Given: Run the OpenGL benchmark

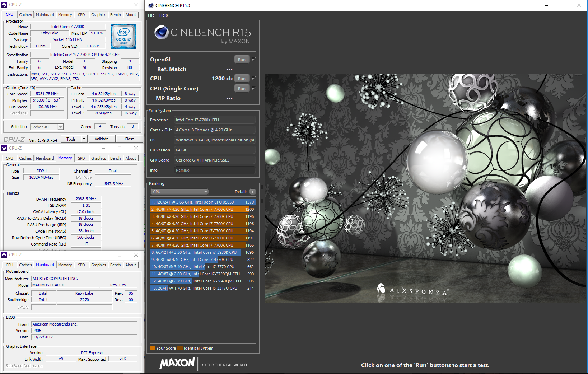Looking at the screenshot, I should (242, 60).
